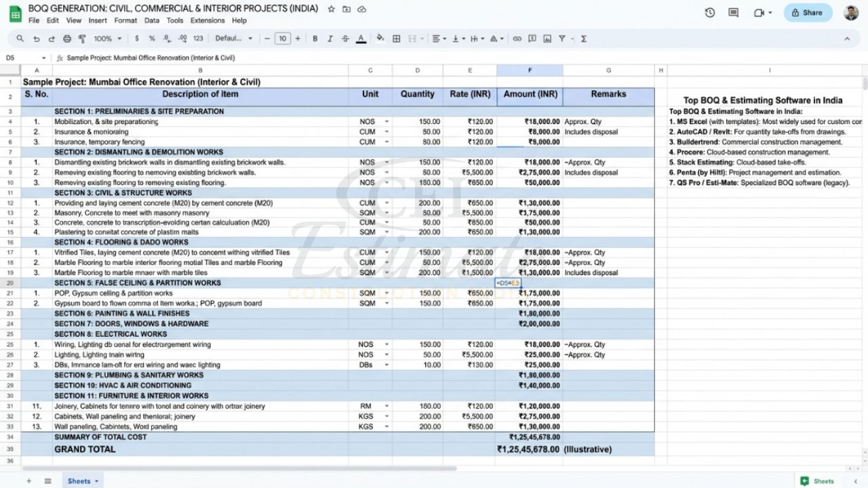Open horizontal align options
Image resolution: width=868 pixels, height=488 pixels.
(x=439, y=39)
